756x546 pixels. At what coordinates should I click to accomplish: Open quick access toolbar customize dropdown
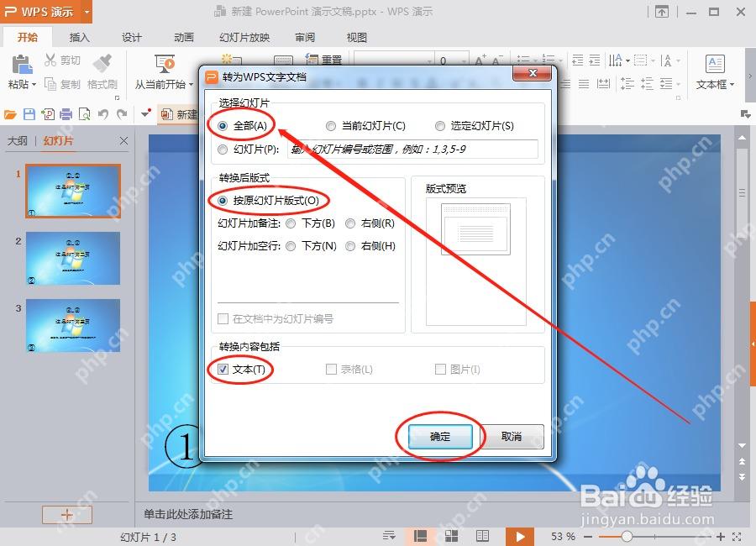pos(146,114)
